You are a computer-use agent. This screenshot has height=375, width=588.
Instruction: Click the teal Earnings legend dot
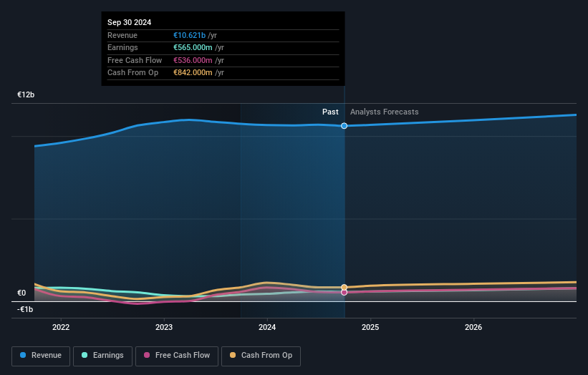pyautogui.click(x=85, y=355)
